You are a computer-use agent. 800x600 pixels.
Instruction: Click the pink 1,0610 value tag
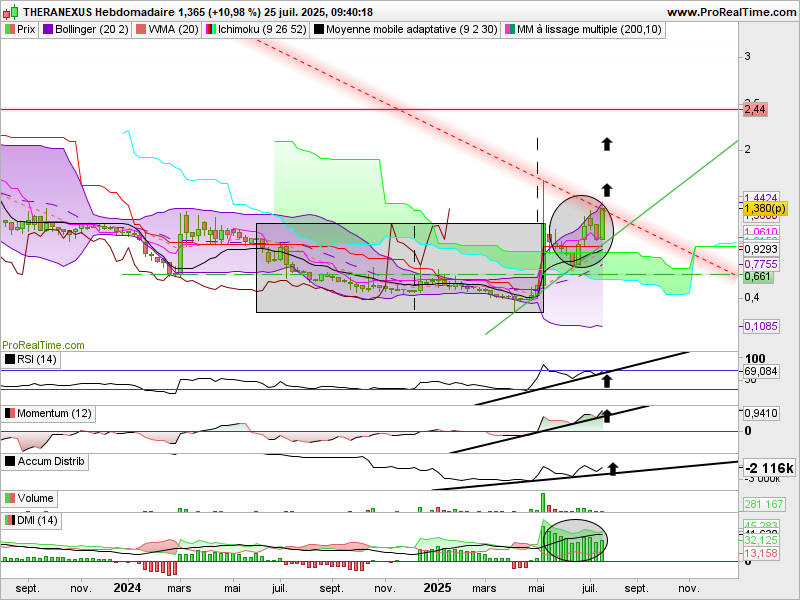[x=761, y=231]
